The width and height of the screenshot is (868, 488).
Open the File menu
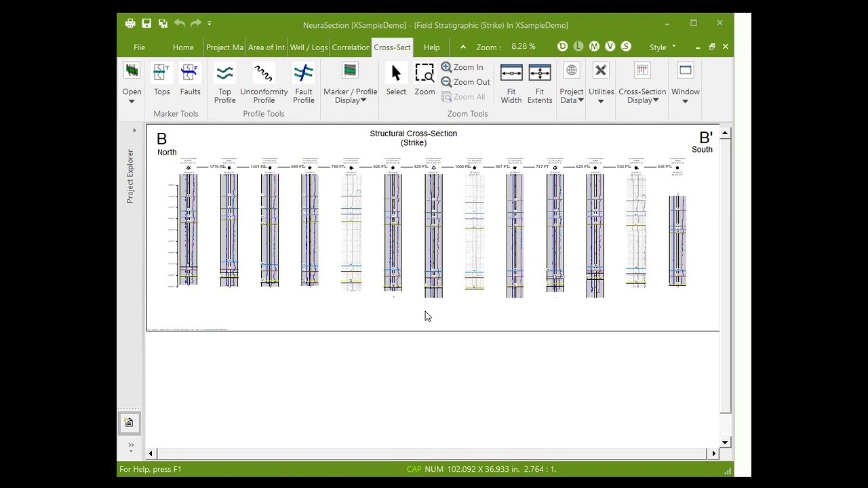pyautogui.click(x=139, y=47)
